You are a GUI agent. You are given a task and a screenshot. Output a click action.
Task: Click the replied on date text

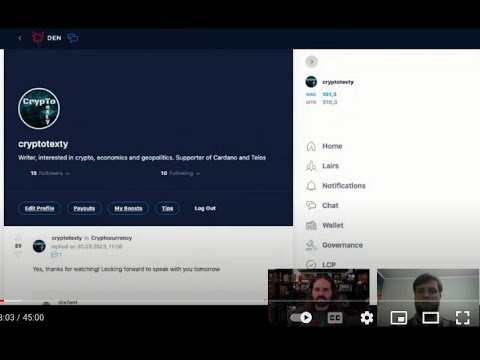[87, 247]
